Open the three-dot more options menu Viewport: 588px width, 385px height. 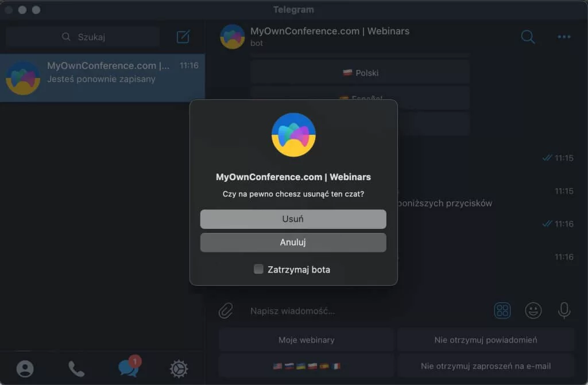(564, 37)
